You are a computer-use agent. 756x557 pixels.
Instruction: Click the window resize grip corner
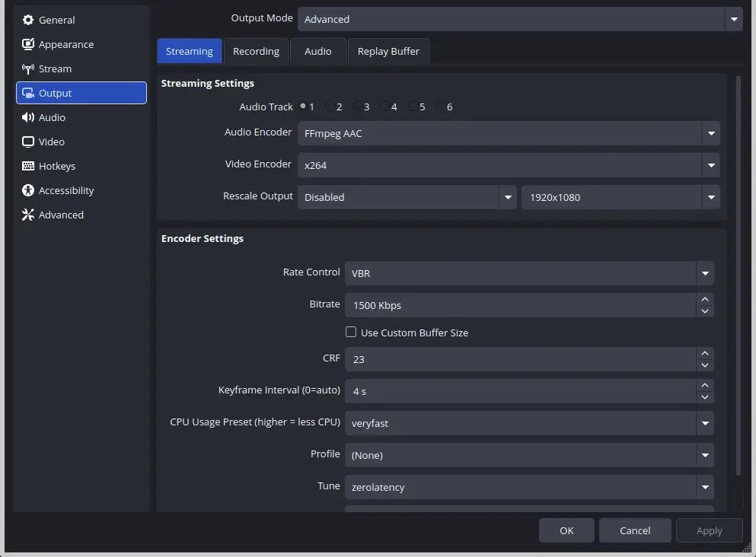[x=747, y=547]
